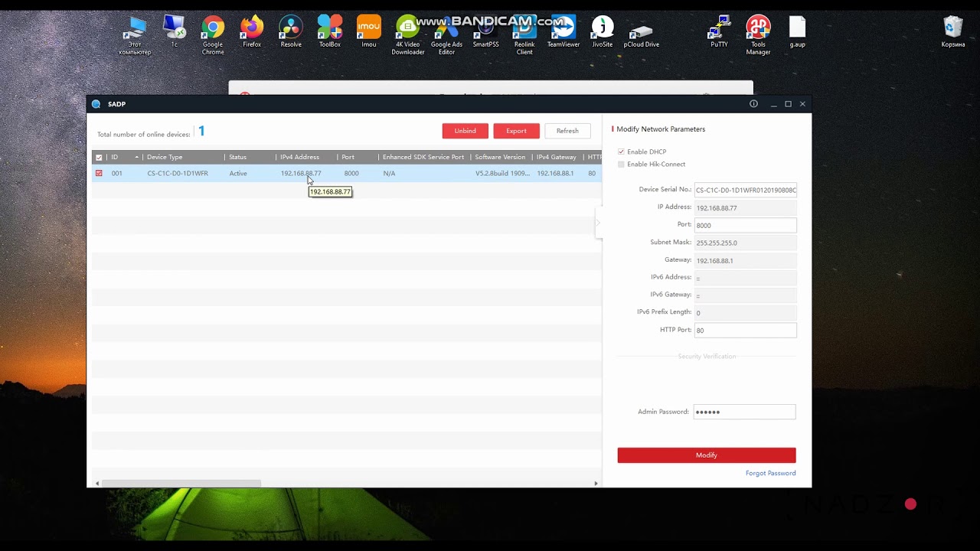The image size is (980, 551).
Task: Click the SADP info icon in title bar
Action: 753,104
